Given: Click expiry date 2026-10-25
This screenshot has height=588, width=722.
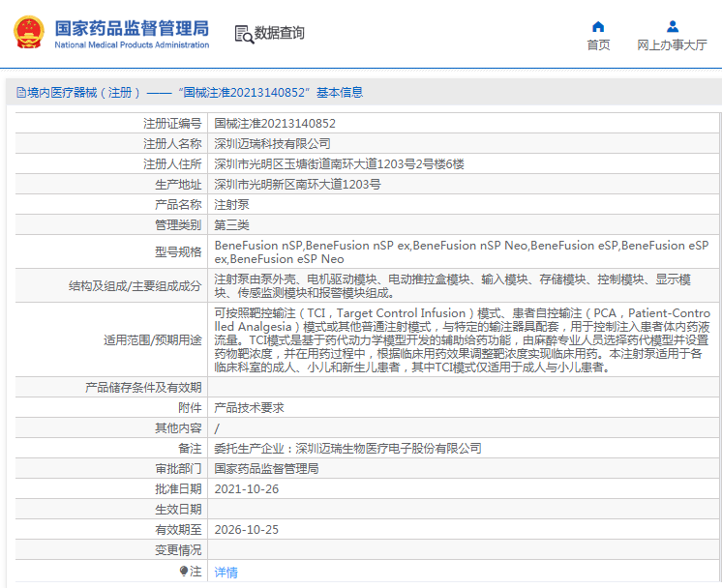Looking at the screenshot, I should [247, 530].
